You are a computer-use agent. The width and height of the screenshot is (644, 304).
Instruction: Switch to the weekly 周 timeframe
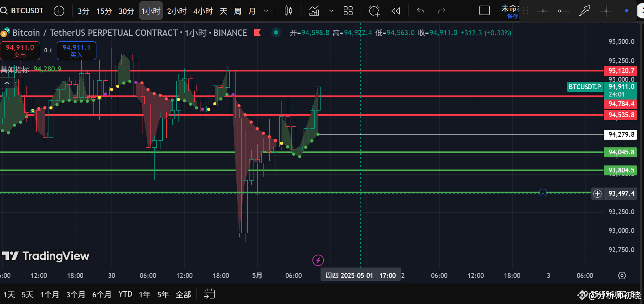(x=238, y=11)
